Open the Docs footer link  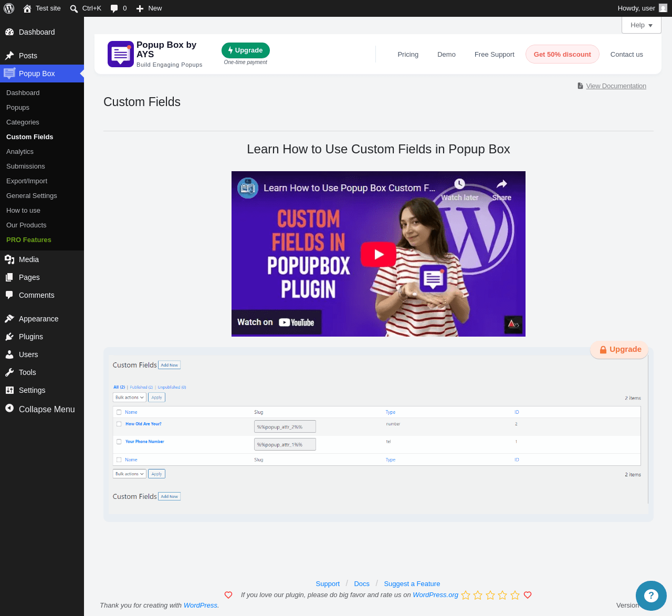(x=362, y=584)
